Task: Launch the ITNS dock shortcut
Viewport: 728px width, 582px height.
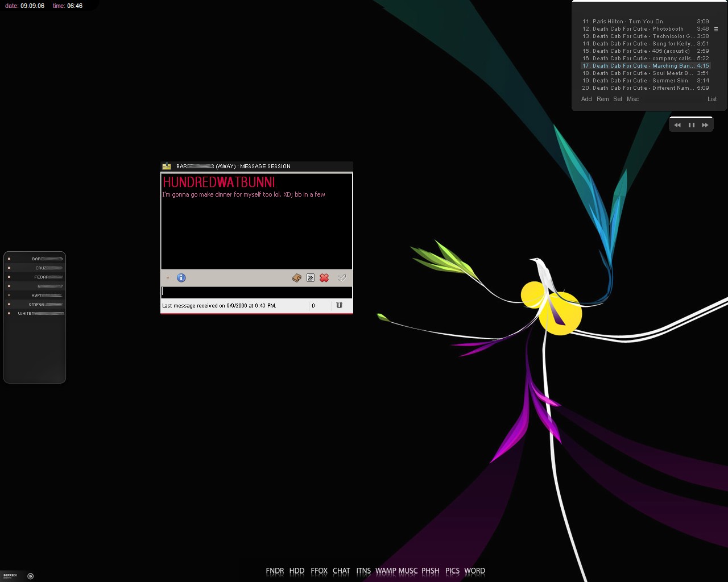Action: [x=363, y=571]
